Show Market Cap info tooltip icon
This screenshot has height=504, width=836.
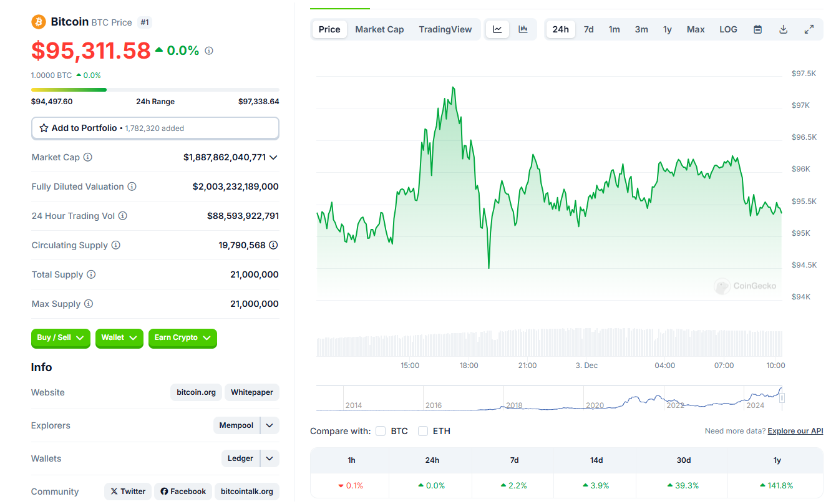pos(88,157)
